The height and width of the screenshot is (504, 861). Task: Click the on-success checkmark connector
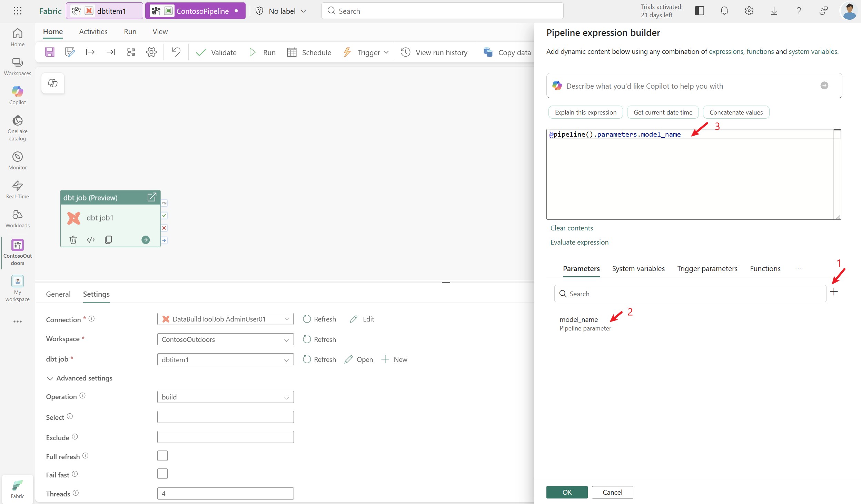tap(164, 216)
